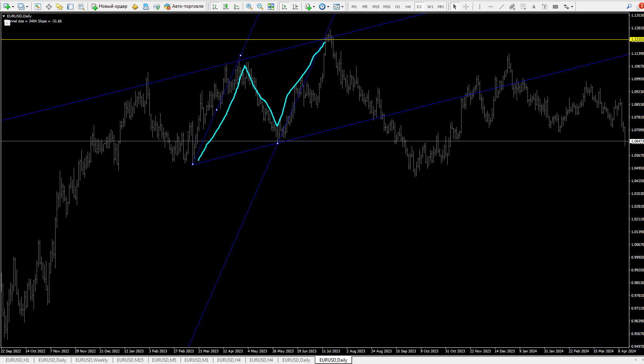This screenshot has height=364, width=644.
Task: Switch chart to bar chart mode
Action: [x=215, y=7]
